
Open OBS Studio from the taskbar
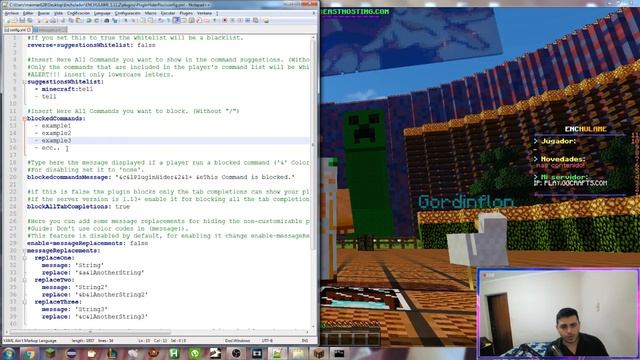click(236, 353)
